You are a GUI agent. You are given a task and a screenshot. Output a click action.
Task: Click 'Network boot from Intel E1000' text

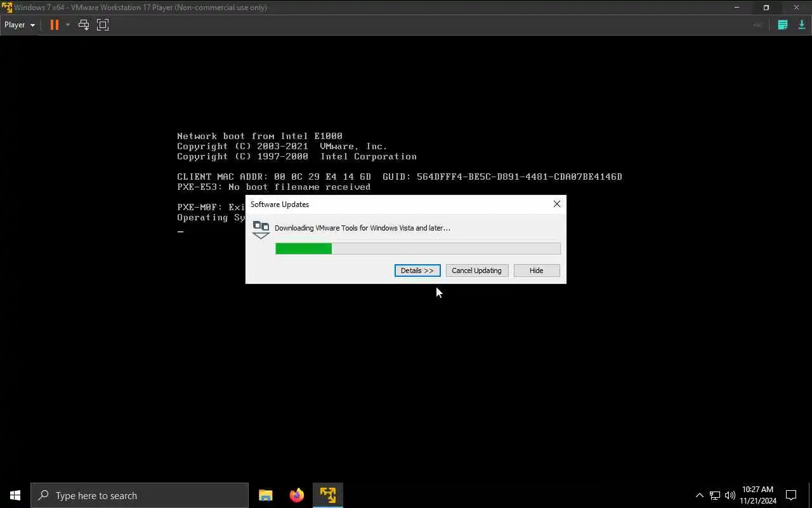[259, 136]
